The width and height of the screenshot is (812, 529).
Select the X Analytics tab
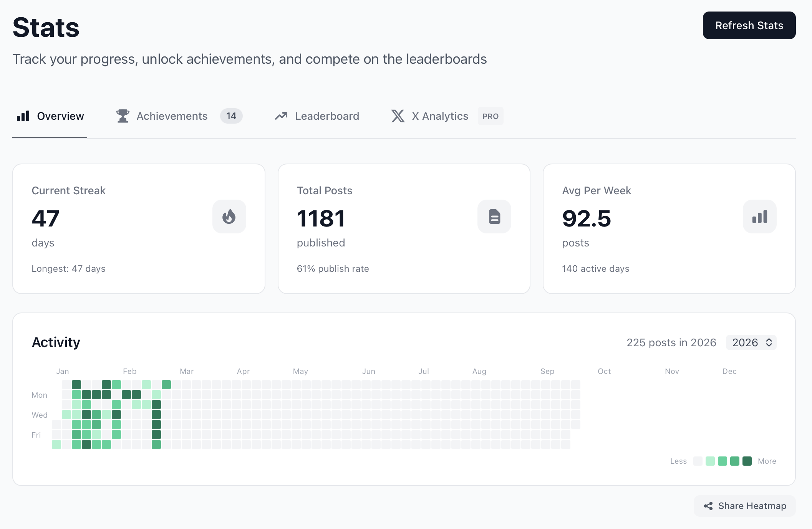coord(440,116)
